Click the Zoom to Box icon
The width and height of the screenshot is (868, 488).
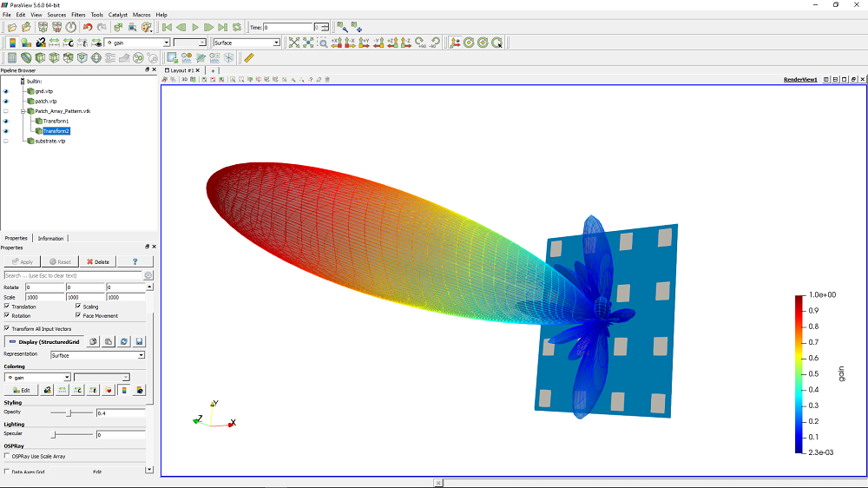[x=322, y=43]
